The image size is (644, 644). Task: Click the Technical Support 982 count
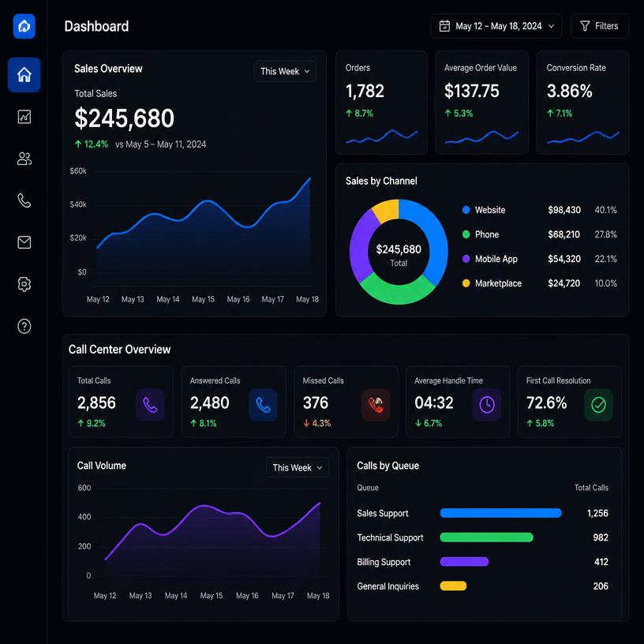(601, 537)
